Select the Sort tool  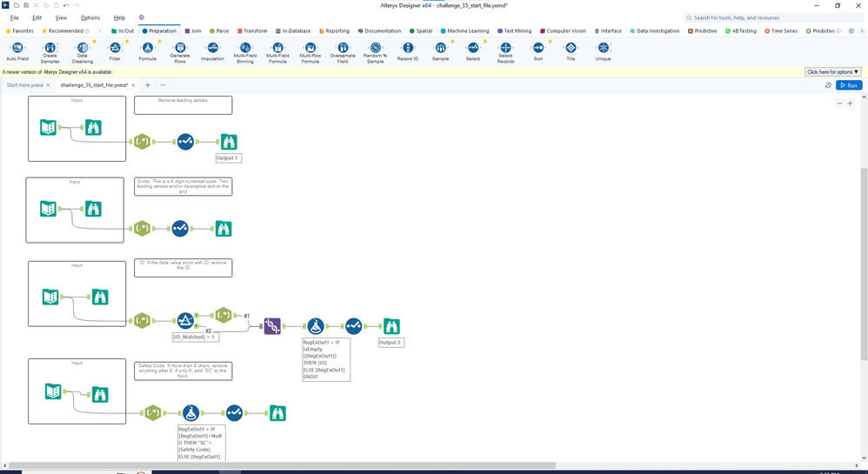[x=538, y=48]
